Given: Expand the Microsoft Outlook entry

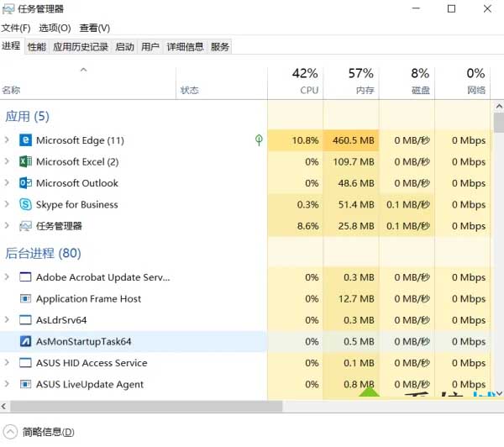Looking at the screenshot, I should coord(7,182).
